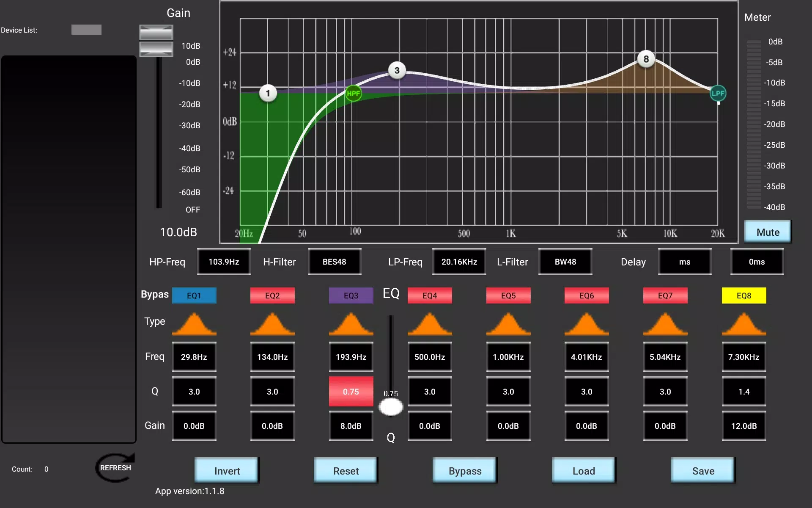
Task: Select the red EQ5 band tab
Action: 508,295
